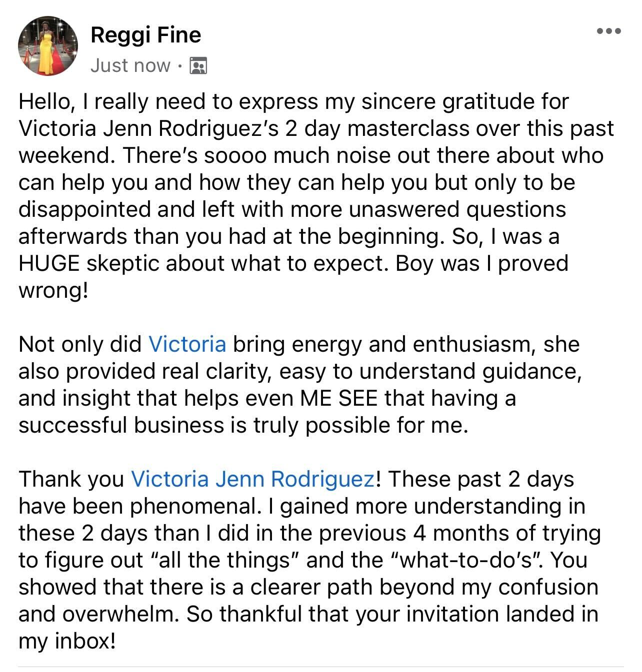Screen dimensions: 642x672
Task: Click the word "wrong!" ending first paragraph
Action: click(53, 290)
